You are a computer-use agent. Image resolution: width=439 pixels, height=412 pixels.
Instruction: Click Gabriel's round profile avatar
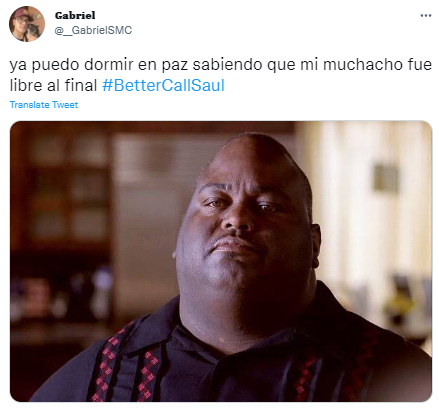click(x=27, y=24)
